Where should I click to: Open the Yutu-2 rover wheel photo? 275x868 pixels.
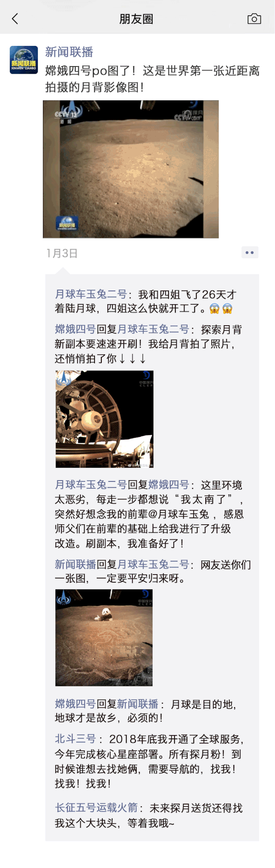104,419
